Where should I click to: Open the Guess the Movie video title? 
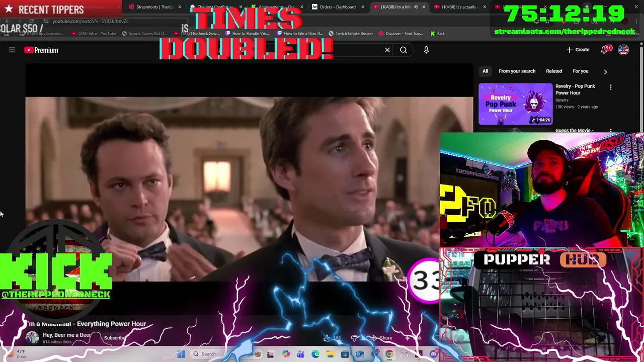[x=574, y=131]
